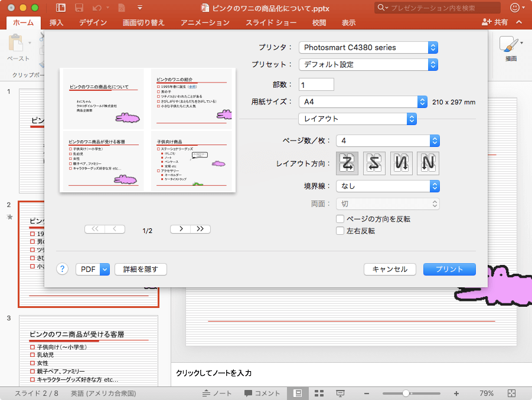Open the pages per sheet dropdown
Screen dimensions: 532x400
[x=388, y=140]
